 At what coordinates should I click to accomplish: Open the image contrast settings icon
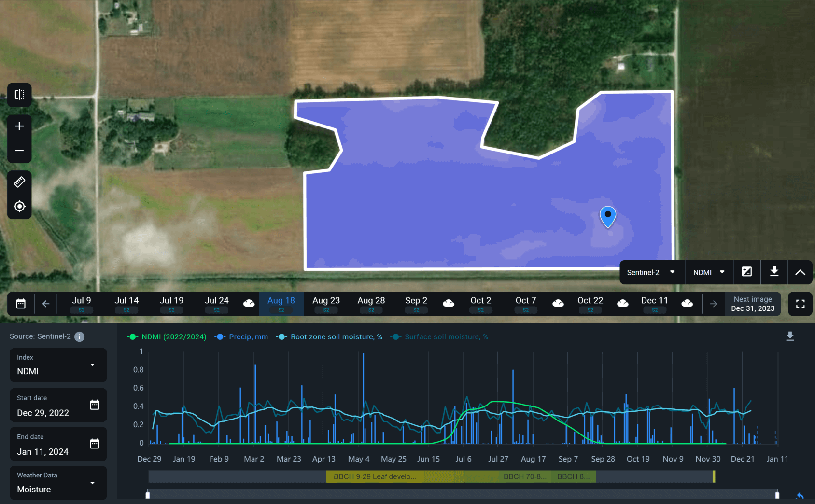pyautogui.click(x=747, y=272)
